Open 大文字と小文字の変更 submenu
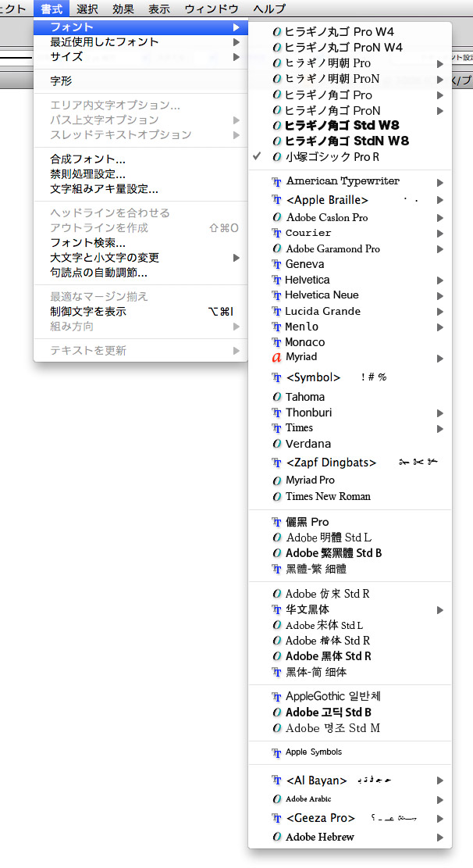The image size is (473, 868). pos(140,257)
